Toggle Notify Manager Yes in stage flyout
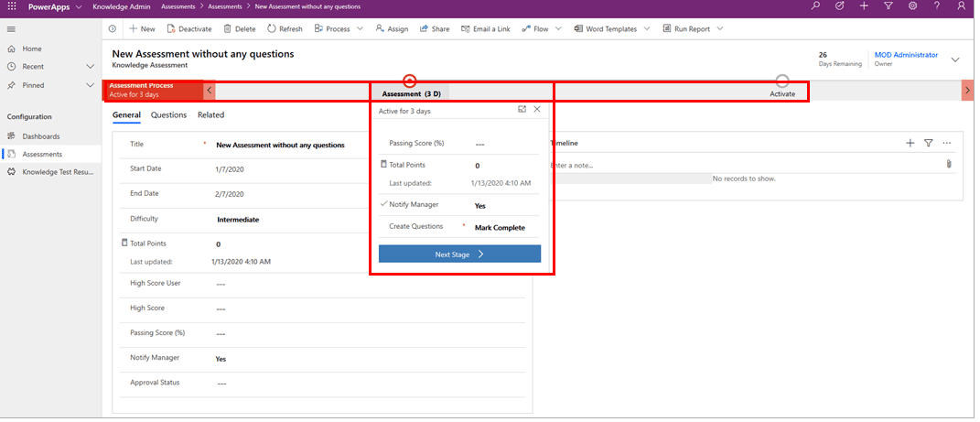Image resolution: width=980 pixels, height=422 pixels. [480, 206]
